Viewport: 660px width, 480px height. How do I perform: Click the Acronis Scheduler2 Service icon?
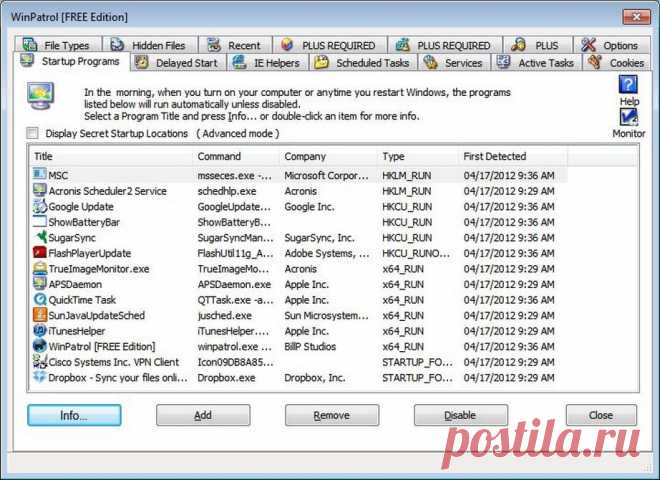pyautogui.click(x=40, y=190)
